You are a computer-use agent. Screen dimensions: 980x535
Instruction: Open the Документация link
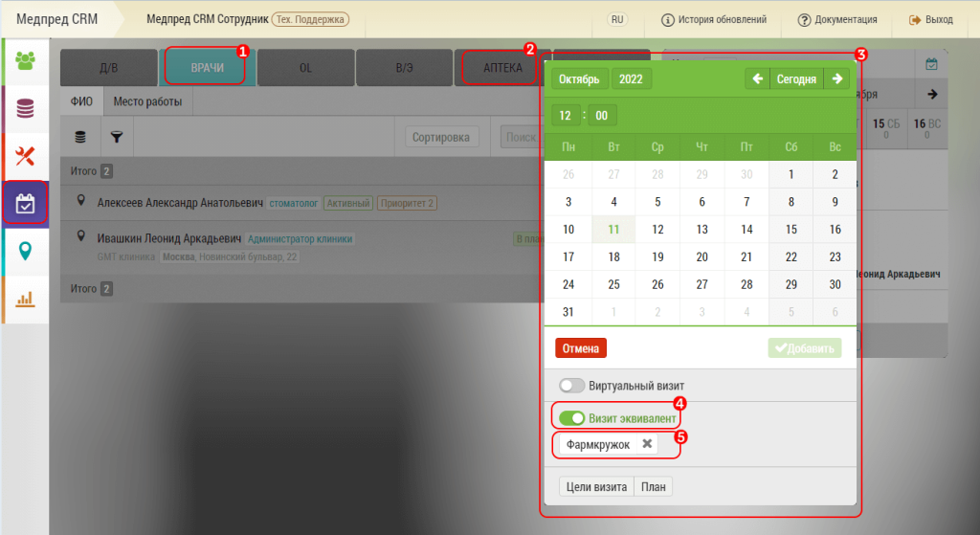point(837,19)
